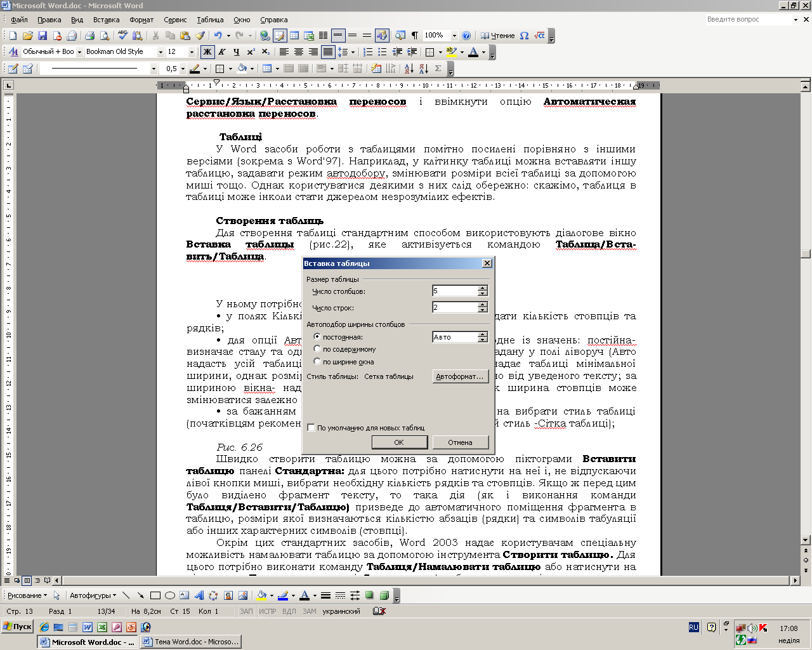The height and width of the screenshot is (650, 812).
Task: Click the Автоформат... button
Action: tap(460, 376)
